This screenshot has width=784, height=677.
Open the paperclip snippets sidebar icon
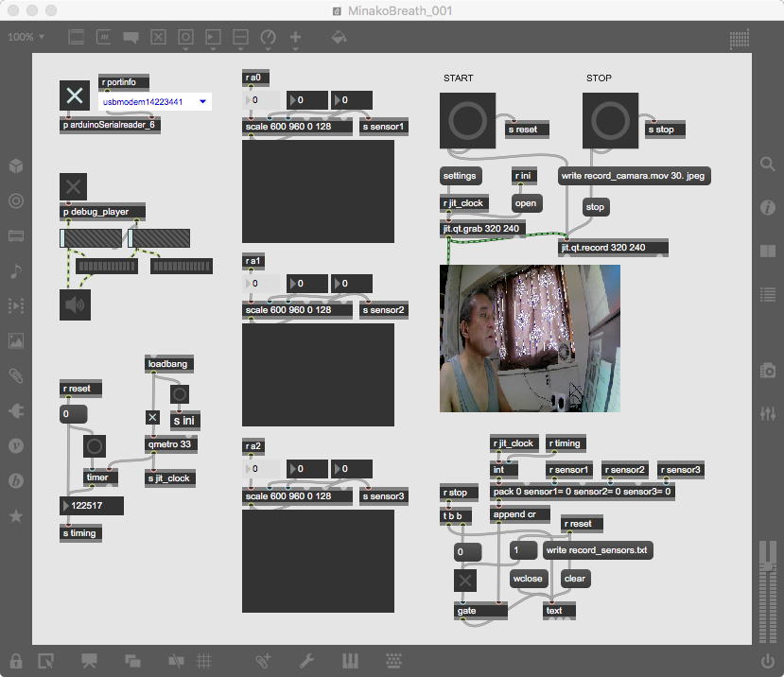[x=16, y=375]
